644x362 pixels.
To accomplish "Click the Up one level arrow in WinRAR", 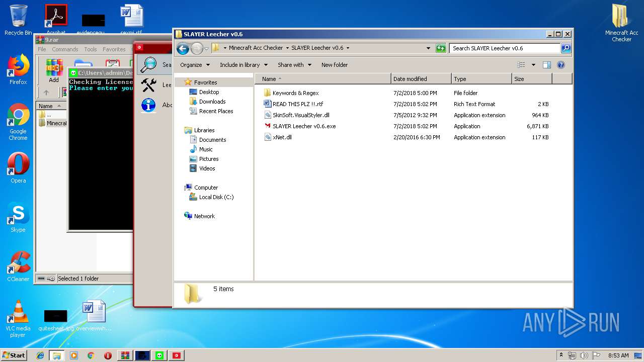I will click(x=46, y=93).
